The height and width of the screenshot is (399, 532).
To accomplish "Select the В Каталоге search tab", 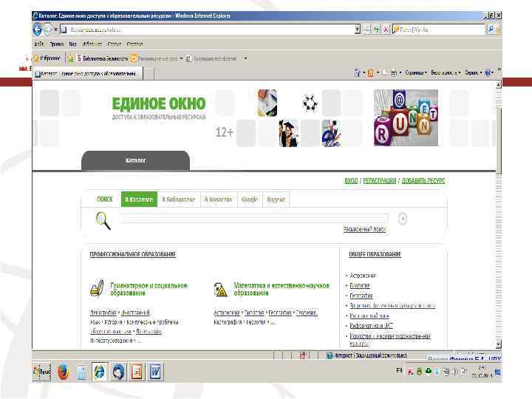I will tap(139, 199).
